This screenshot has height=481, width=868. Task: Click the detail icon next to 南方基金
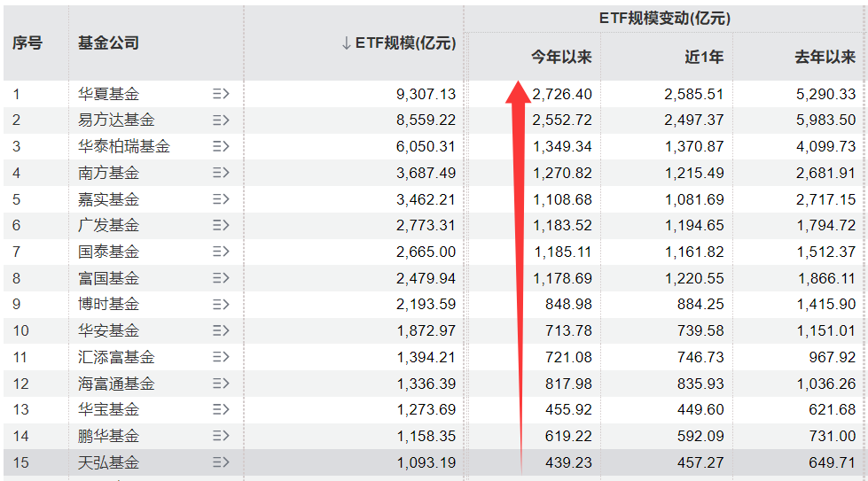tap(221, 173)
